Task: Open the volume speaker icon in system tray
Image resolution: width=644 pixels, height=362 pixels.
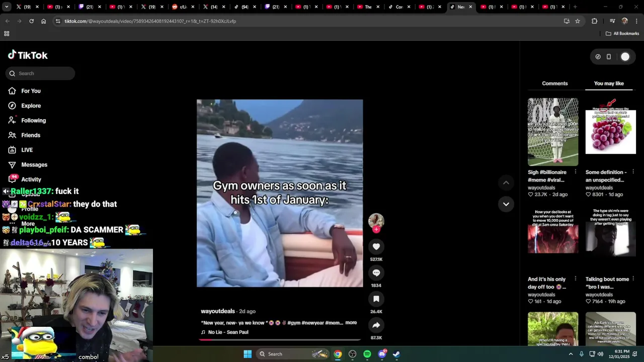Action: coord(600,354)
